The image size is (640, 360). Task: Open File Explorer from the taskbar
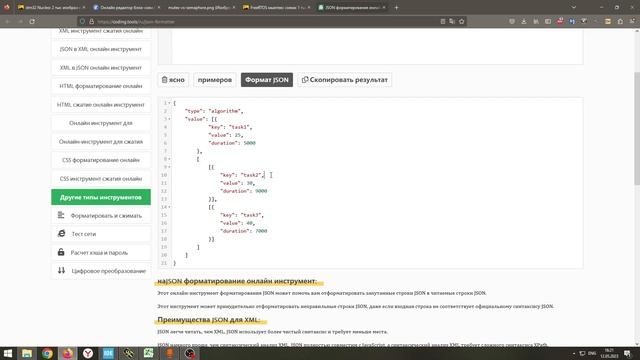27,353
